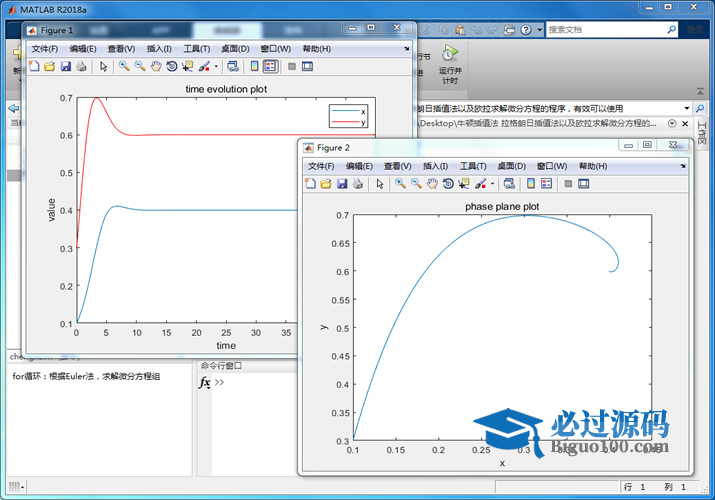This screenshot has height=500, width=715.
Task: Click Link Plot icon in Figure 2
Action: 509,184
